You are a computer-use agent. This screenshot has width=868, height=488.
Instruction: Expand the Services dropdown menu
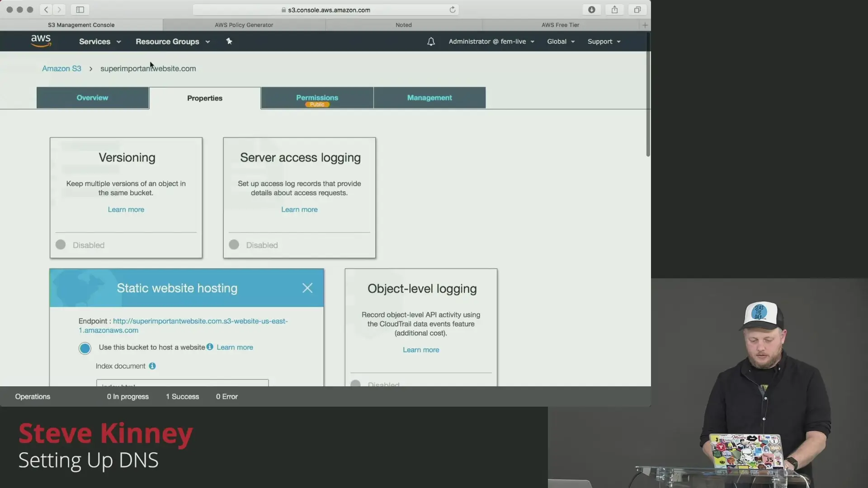click(x=100, y=42)
